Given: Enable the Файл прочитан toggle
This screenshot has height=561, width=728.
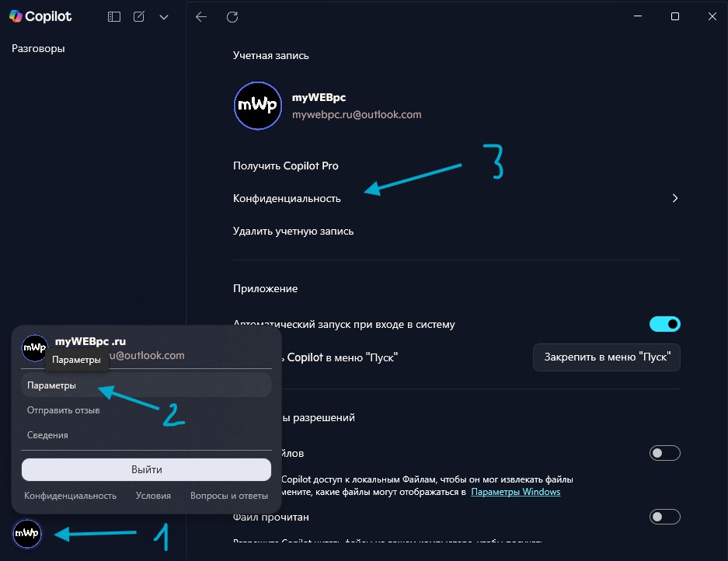Looking at the screenshot, I should [x=665, y=517].
